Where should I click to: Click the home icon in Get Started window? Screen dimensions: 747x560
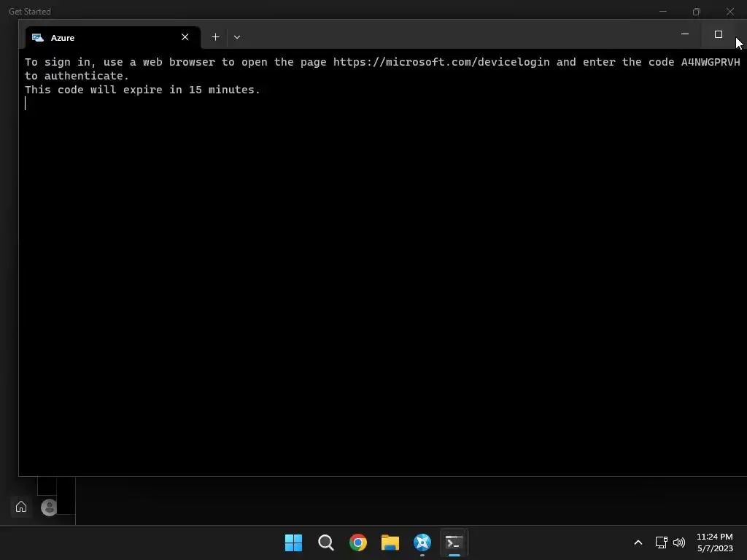click(21, 507)
